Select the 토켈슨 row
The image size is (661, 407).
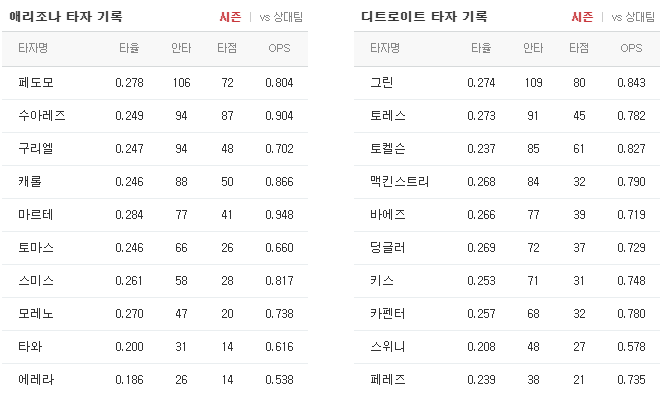(x=507, y=148)
